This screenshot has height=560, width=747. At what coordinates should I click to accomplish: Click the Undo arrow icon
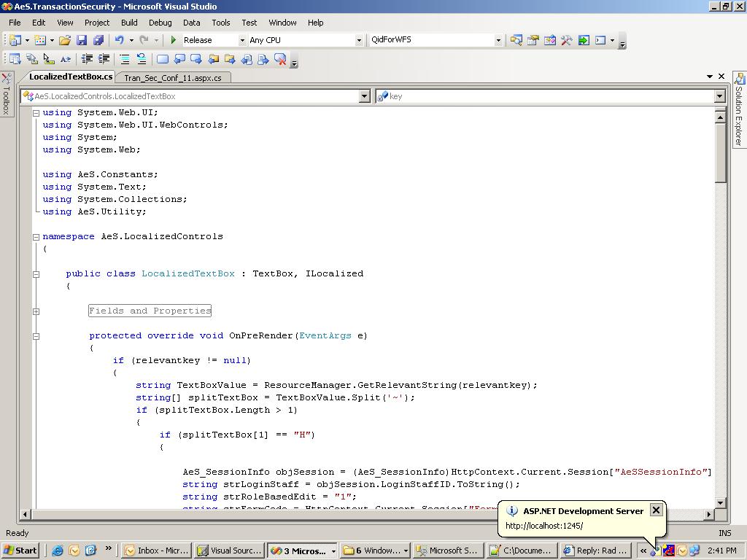coord(119,40)
